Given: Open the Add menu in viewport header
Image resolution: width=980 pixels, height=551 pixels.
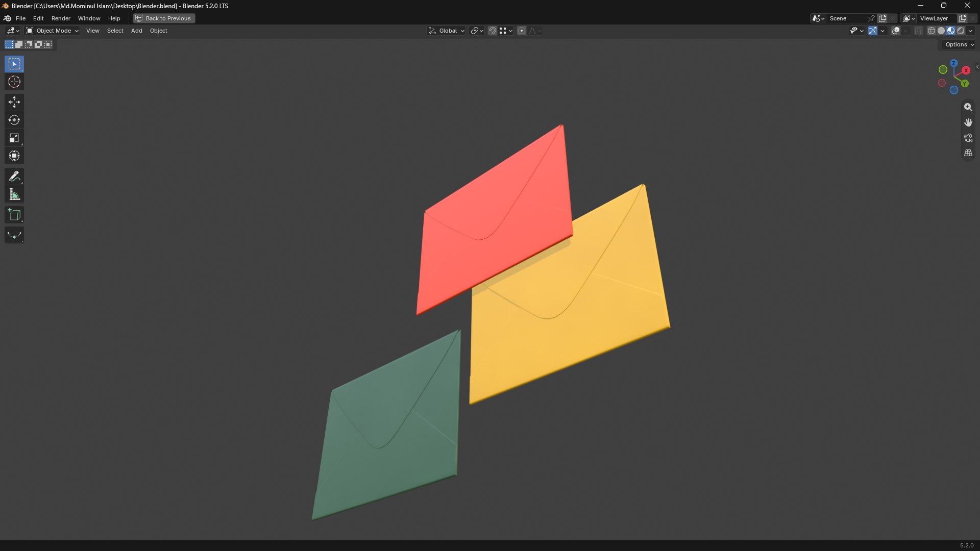Looking at the screenshot, I should coord(136,31).
